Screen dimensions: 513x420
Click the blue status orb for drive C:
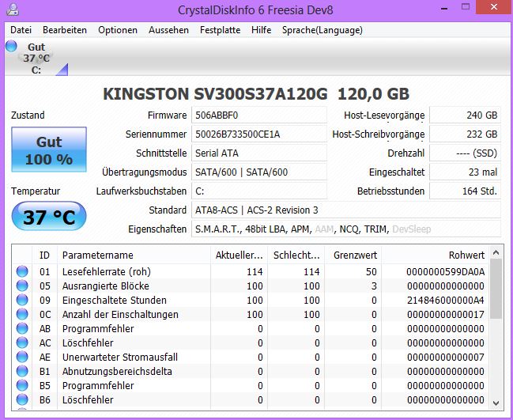point(11,46)
